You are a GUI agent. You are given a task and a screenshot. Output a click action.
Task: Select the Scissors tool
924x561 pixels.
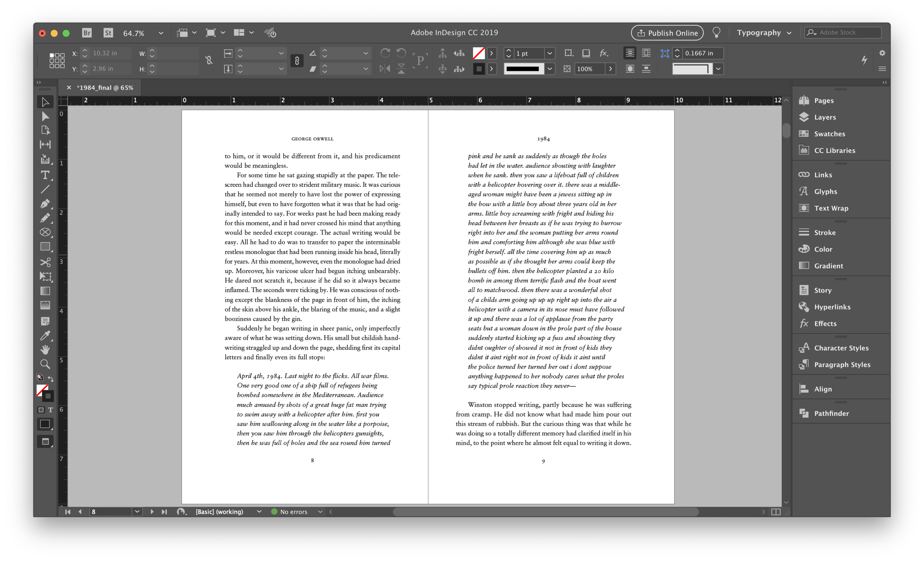(45, 262)
